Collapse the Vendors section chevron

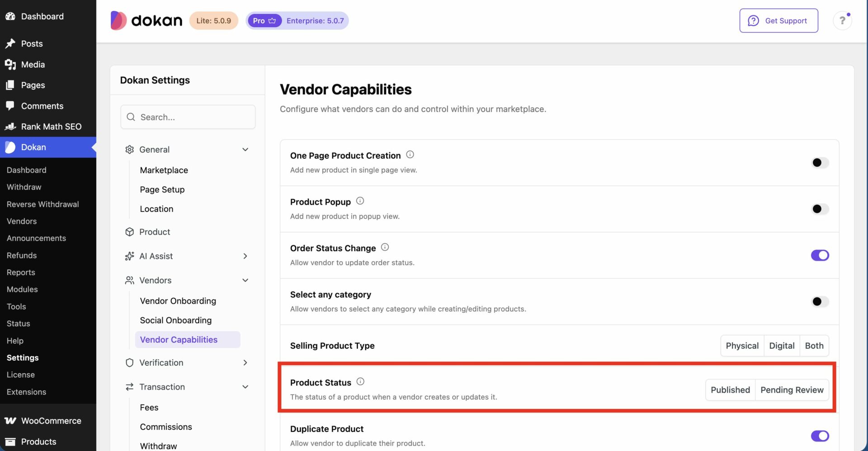(x=245, y=280)
